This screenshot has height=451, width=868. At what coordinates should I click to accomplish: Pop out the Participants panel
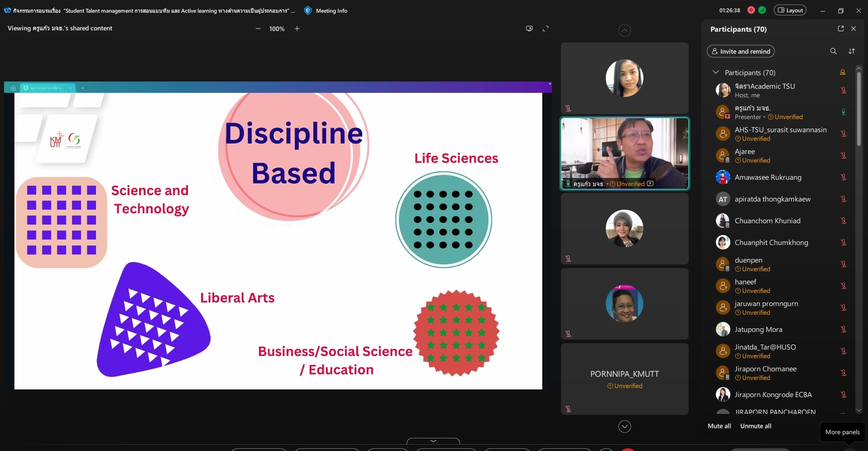click(841, 29)
